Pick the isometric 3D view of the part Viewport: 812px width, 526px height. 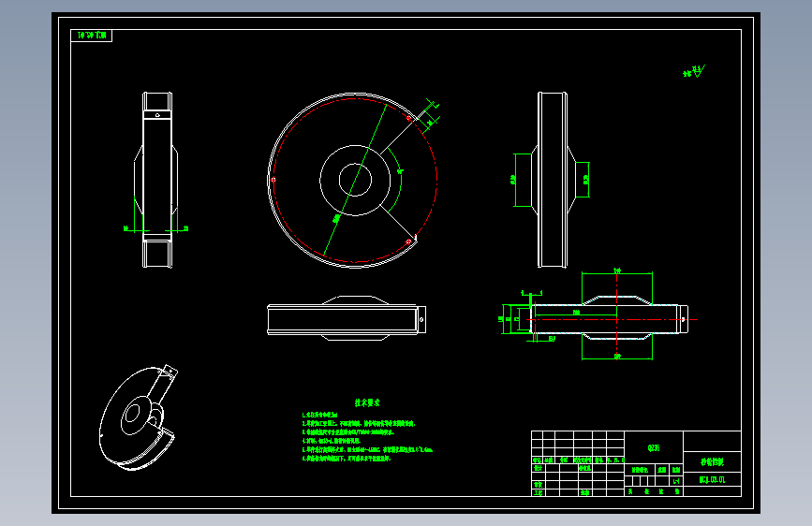coord(139,417)
